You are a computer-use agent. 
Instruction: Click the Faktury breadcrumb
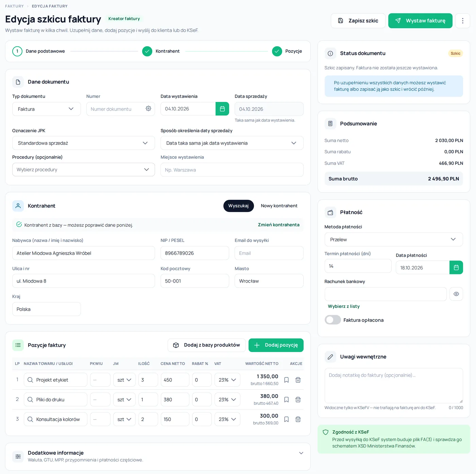(14, 6)
